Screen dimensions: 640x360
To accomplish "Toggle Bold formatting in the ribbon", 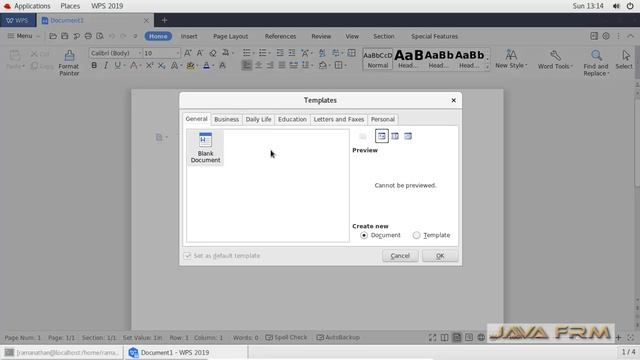I will coord(94,65).
